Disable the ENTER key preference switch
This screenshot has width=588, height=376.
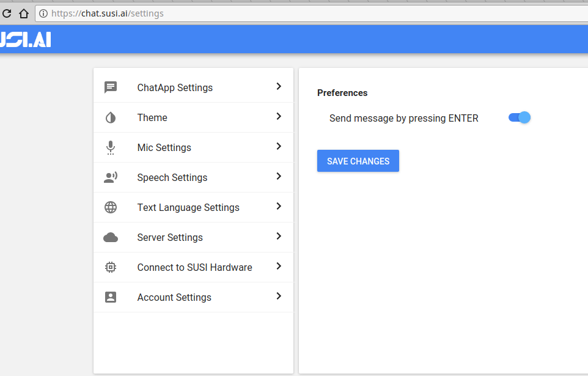(519, 117)
